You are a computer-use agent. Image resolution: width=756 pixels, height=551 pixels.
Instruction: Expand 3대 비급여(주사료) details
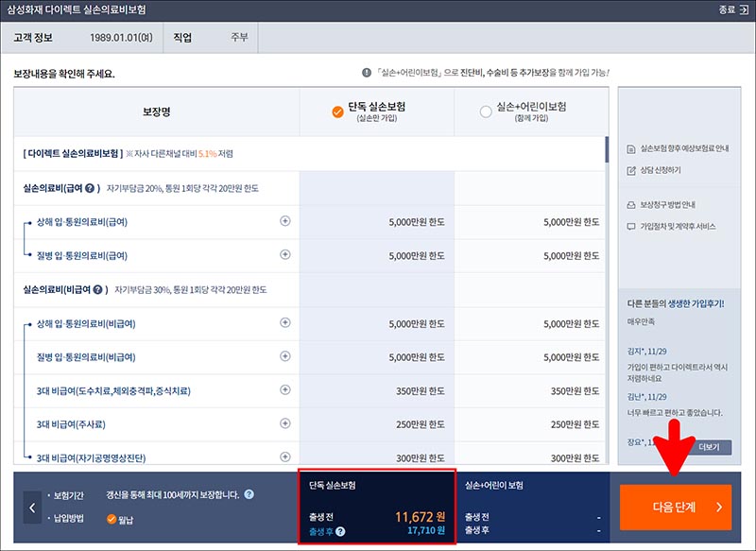click(285, 423)
